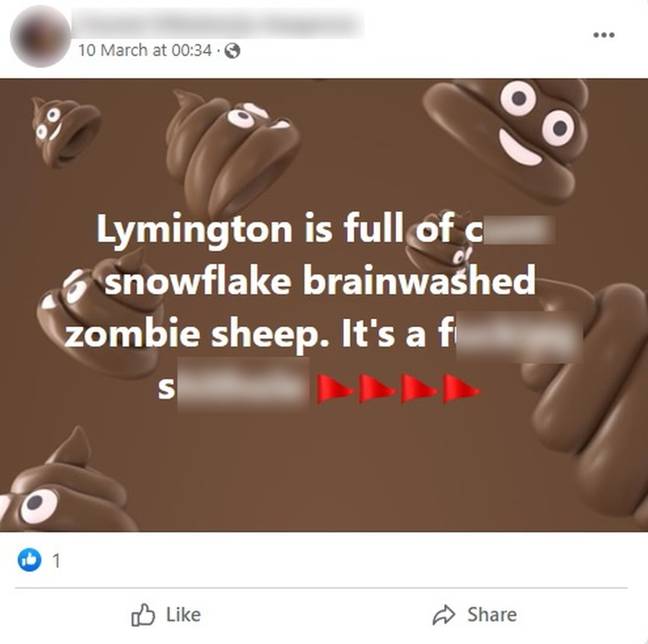Click the 'zombie sheep' text line
Viewport: 648px width, 644px height.
tap(198, 333)
